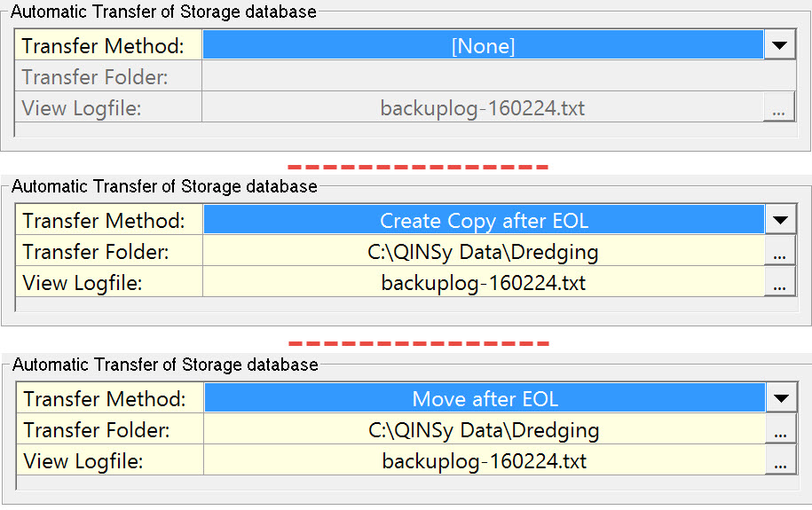The height and width of the screenshot is (510, 812).
Task: Click backuplog-160224.txt in the Move after EOL panel
Action: pos(484,462)
